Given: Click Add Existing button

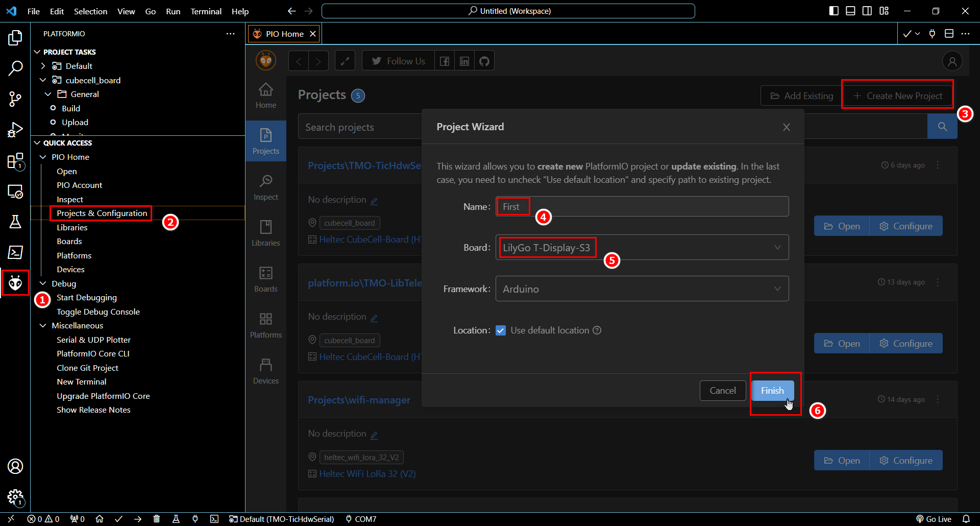Looking at the screenshot, I should pyautogui.click(x=802, y=96).
